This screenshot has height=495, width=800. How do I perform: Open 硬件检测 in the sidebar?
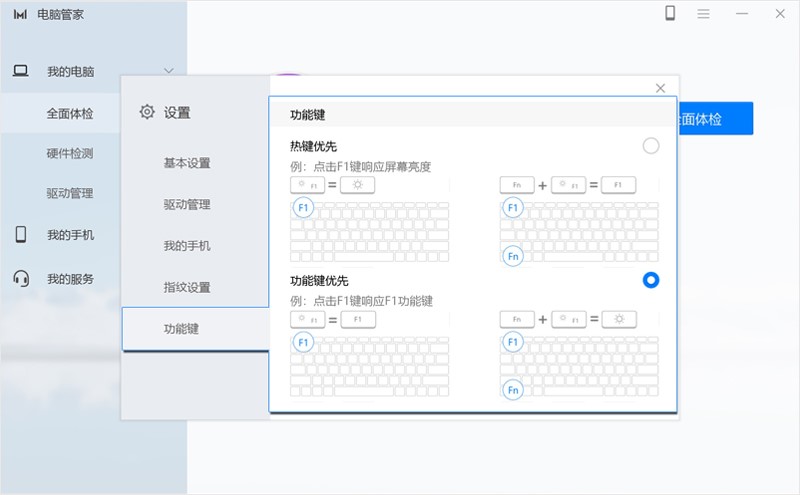click(70, 153)
